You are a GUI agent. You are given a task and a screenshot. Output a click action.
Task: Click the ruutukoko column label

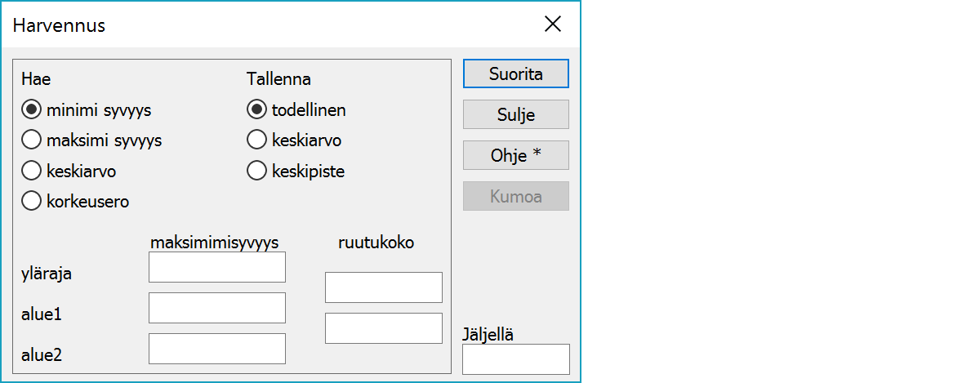pyautogui.click(x=376, y=243)
